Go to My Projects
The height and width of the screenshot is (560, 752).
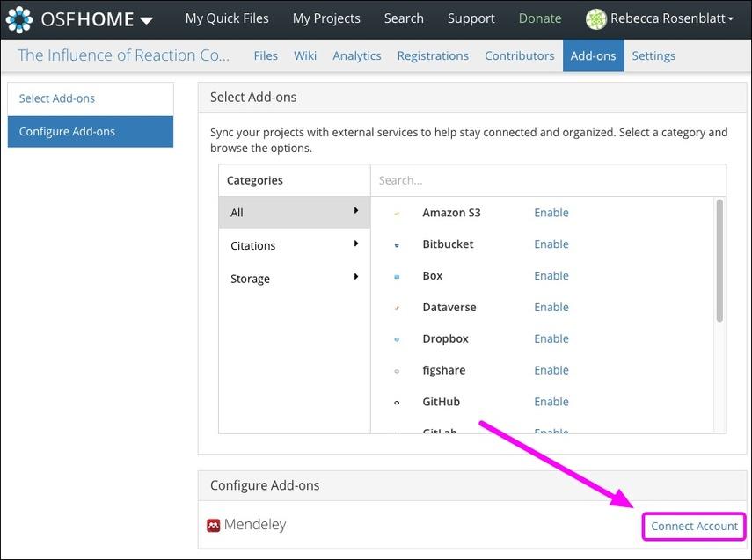(x=326, y=18)
